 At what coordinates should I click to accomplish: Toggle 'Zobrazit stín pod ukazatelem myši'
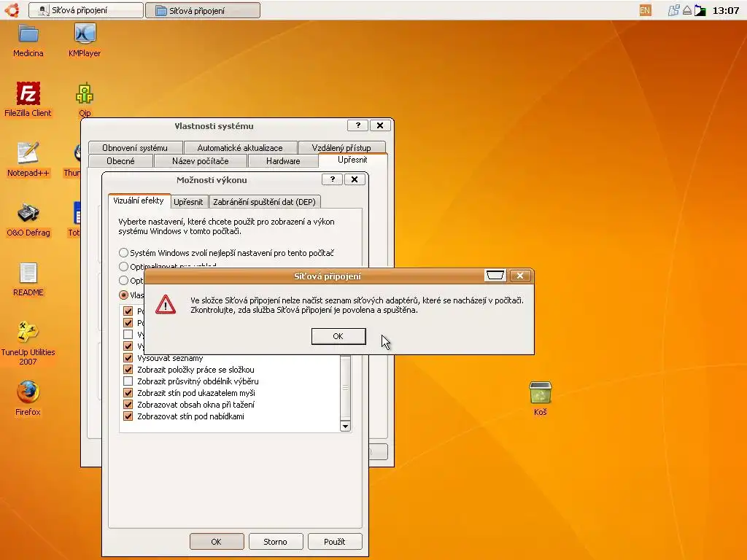(128, 393)
